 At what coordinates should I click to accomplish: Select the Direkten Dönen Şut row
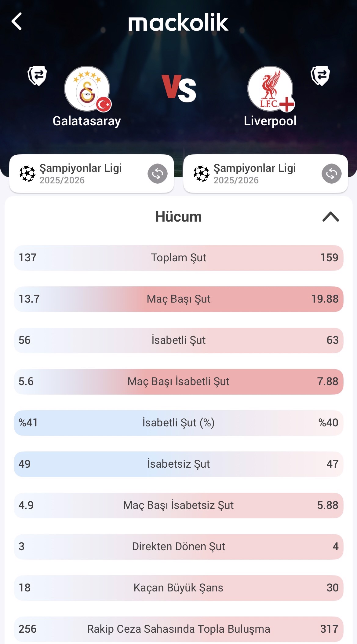178,546
